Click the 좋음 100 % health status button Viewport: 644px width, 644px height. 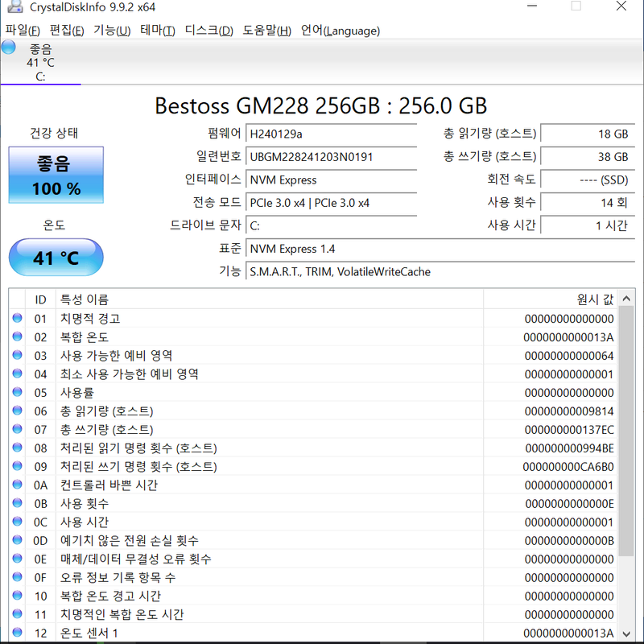56,175
